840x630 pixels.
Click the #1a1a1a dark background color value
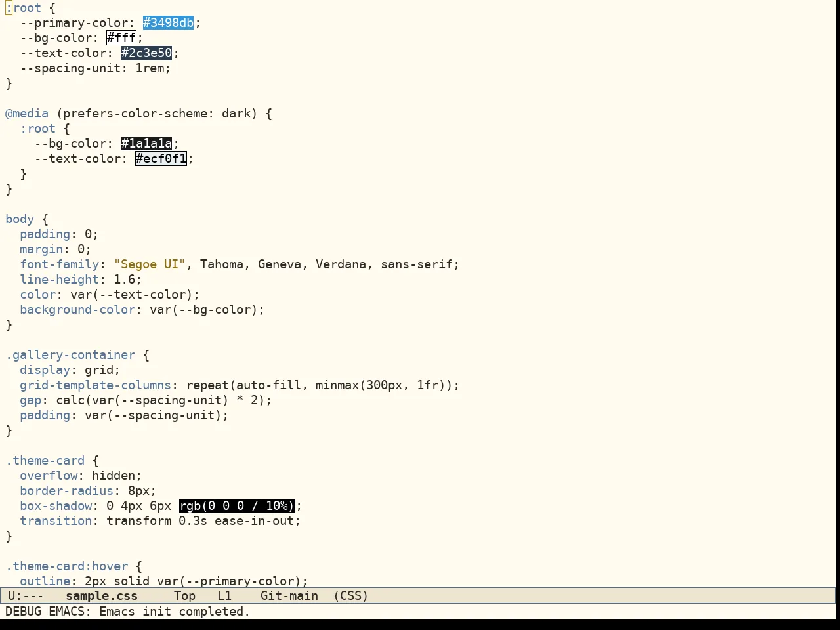click(x=146, y=144)
